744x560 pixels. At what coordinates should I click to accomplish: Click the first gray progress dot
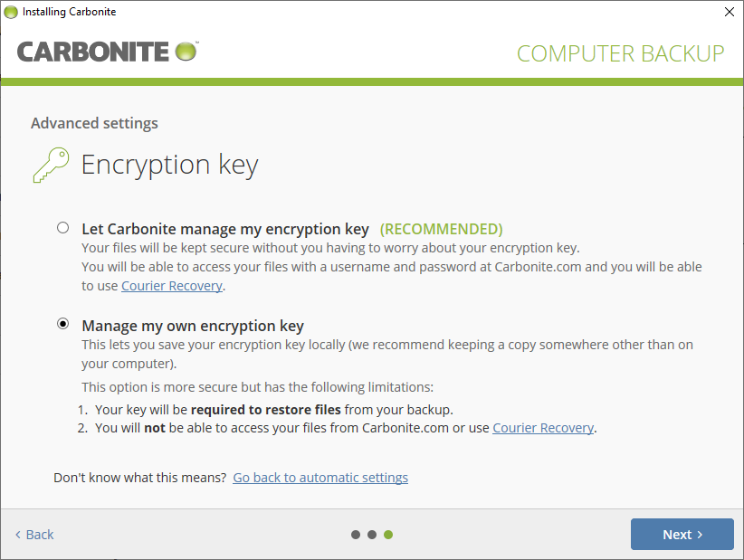coord(356,535)
